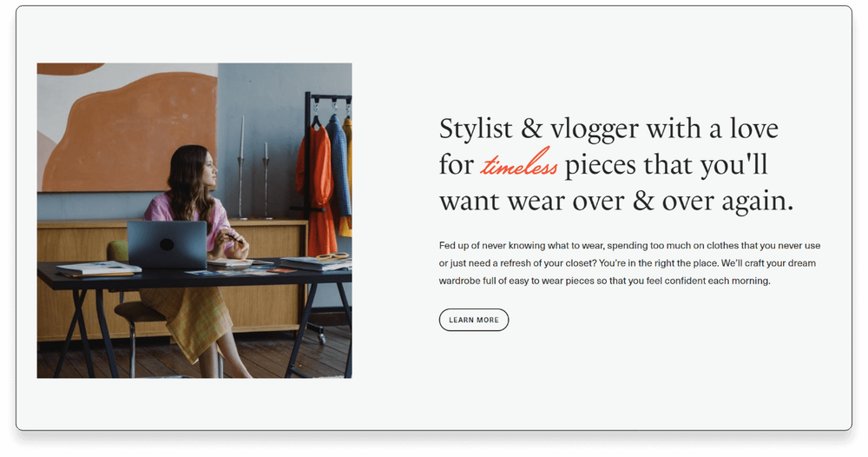Click the magazines on the left of desk
Image resolution: width=868 pixels, height=457 pixels.
click(98, 268)
